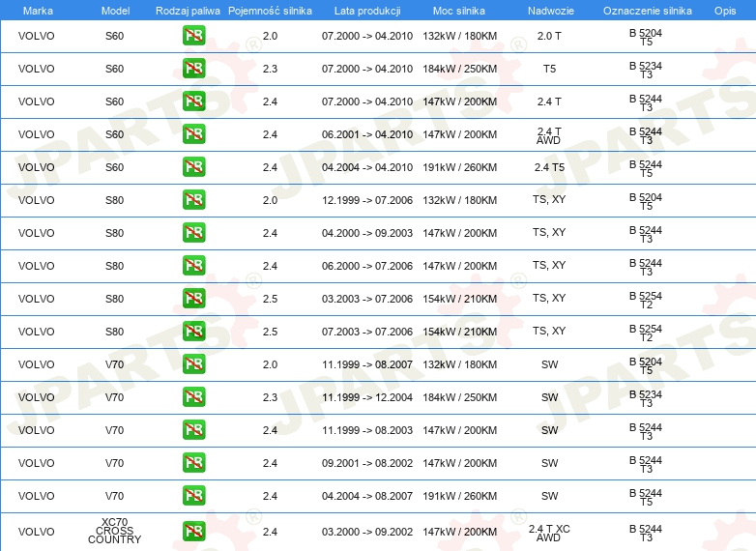Select the date range 09.2001 -> 08.2002

(367, 463)
